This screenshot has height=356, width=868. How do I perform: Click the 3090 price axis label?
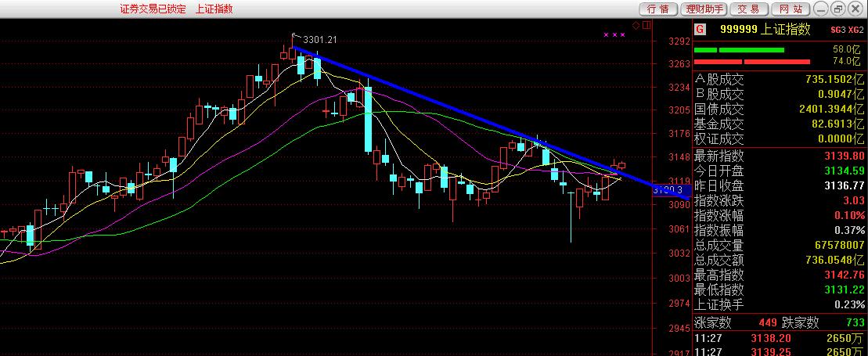pyautogui.click(x=679, y=205)
